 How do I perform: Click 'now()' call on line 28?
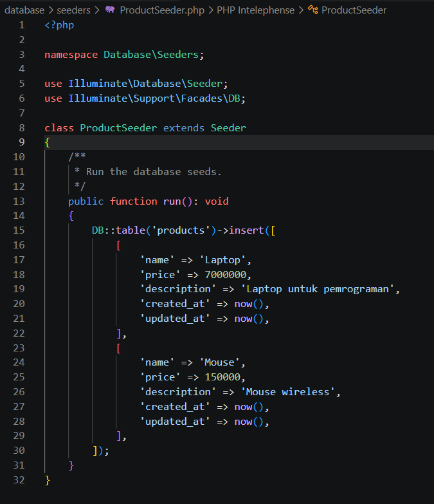point(249,422)
